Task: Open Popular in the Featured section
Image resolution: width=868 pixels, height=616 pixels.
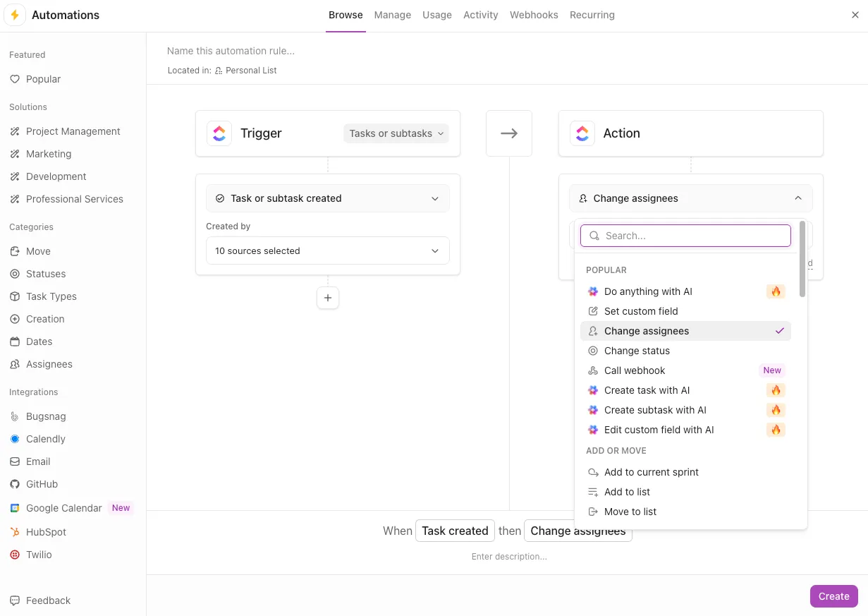Action: pyautogui.click(x=43, y=79)
